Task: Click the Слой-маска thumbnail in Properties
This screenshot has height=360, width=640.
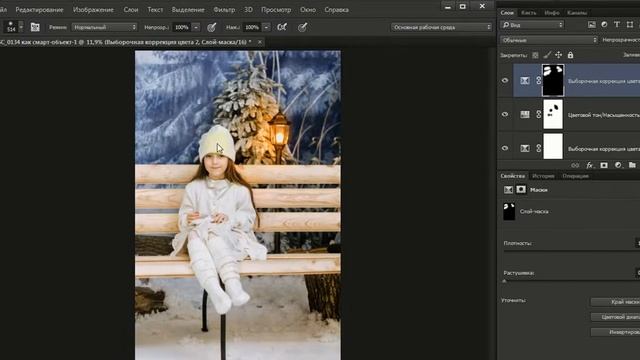Action: pos(509,211)
